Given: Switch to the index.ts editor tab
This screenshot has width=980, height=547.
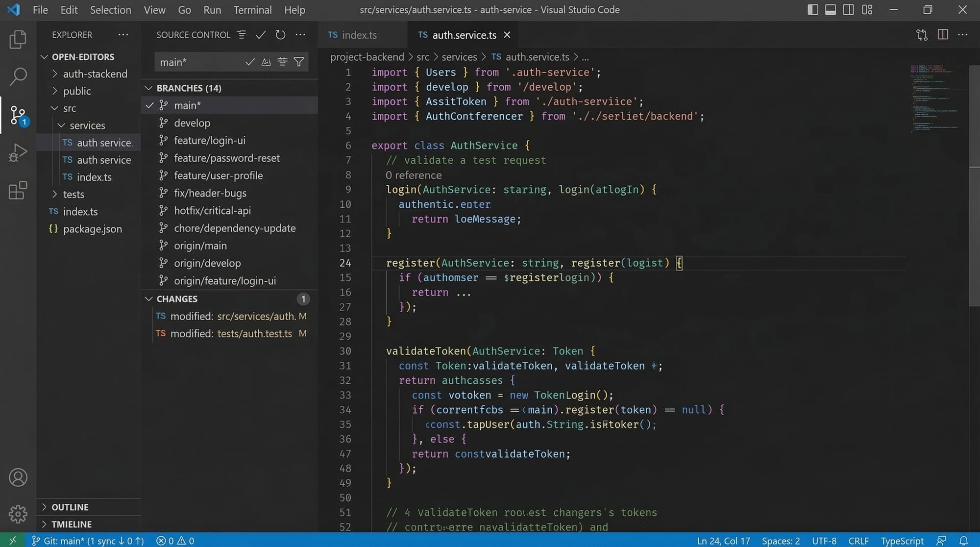Looking at the screenshot, I should (x=359, y=35).
